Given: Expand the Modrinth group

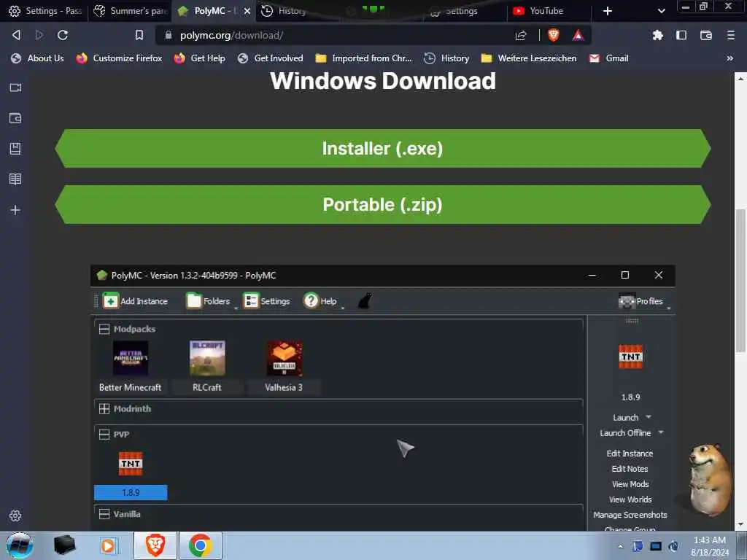Looking at the screenshot, I should [104, 408].
